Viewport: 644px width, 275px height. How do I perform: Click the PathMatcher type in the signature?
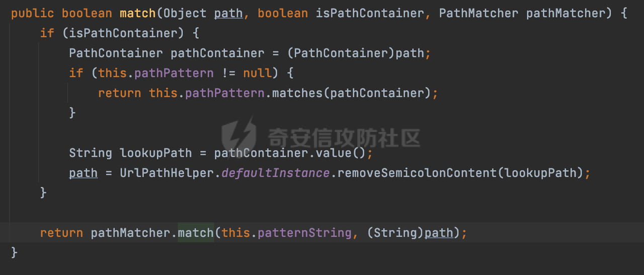click(478, 14)
